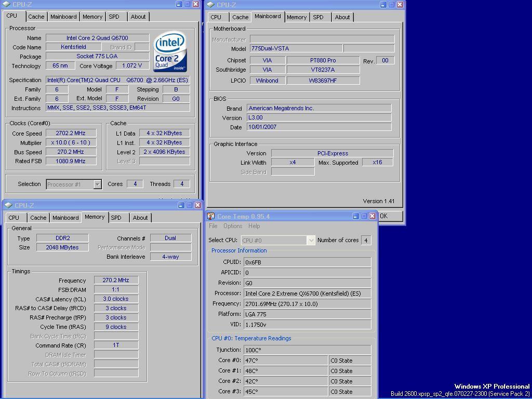
Task: Click the Intel Core 2 Quad logo
Action: 170,51
